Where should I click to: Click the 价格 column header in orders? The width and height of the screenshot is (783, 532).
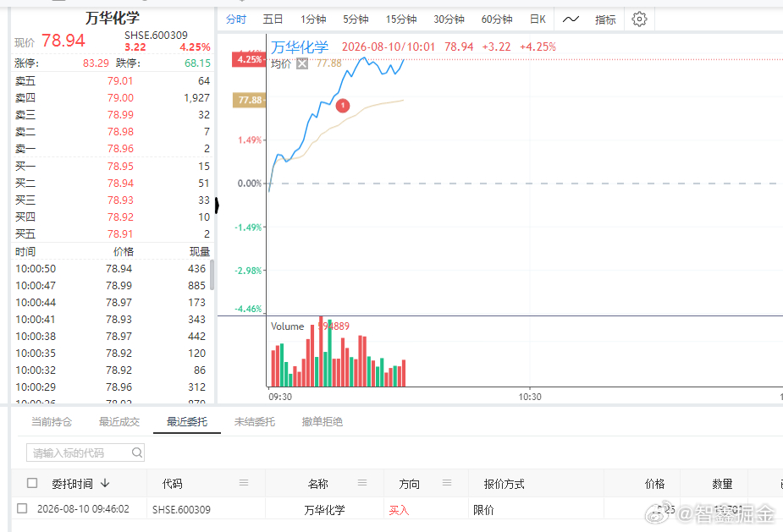tap(654, 484)
